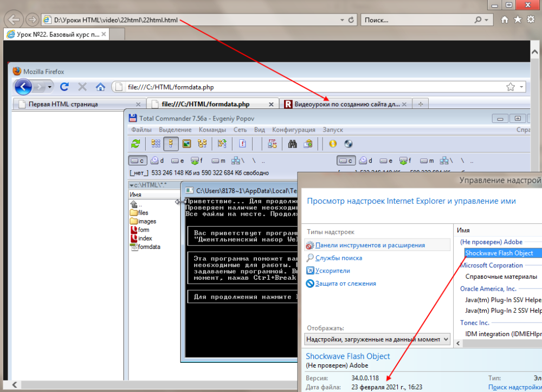Click Firefox home icon
The height and width of the screenshot is (392, 542).
[101, 87]
